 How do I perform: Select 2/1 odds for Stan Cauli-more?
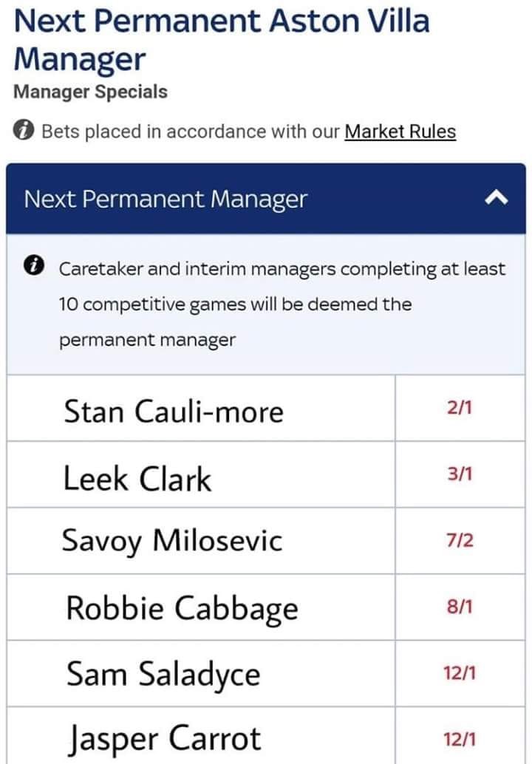tap(460, 408)
